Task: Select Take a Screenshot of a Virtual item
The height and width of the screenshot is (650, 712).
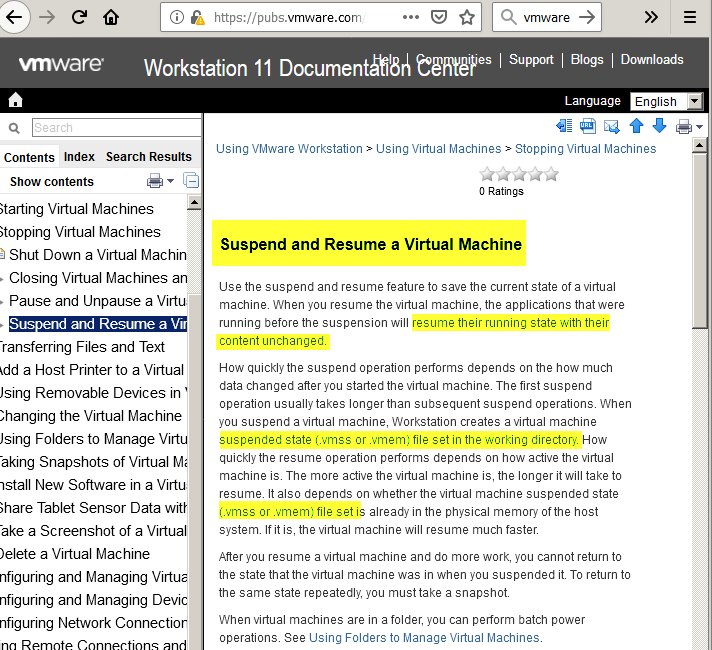Action: pyautogui.click(x=93, y=531)
